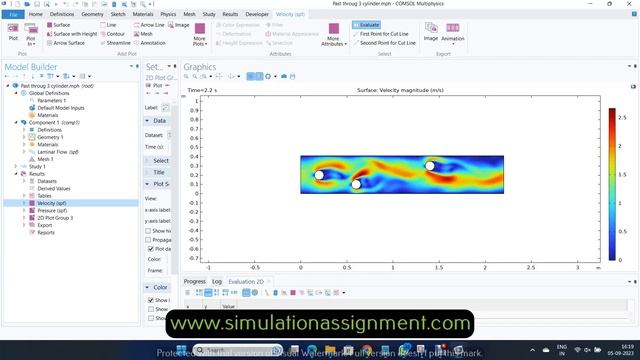Expand the 2D Plot Group 3 node
Image resolution: width=640 pixels, height=360 pixels.
24,218
